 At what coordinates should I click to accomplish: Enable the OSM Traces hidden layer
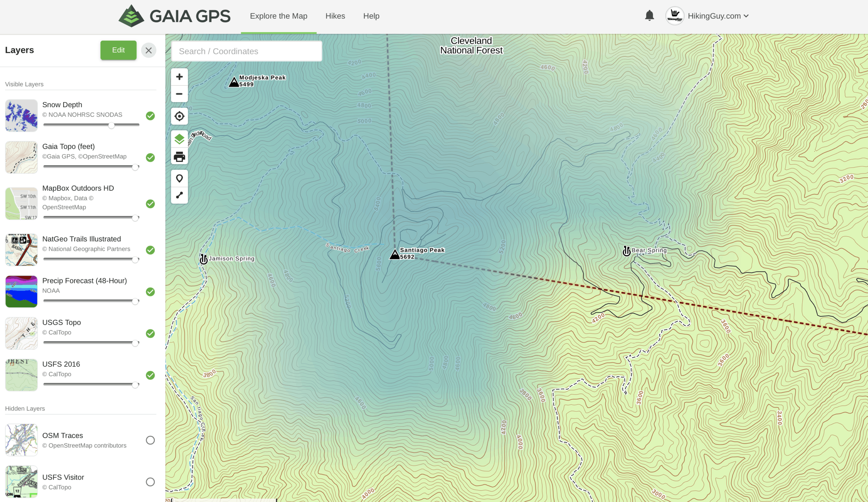[x=150, y=440]
